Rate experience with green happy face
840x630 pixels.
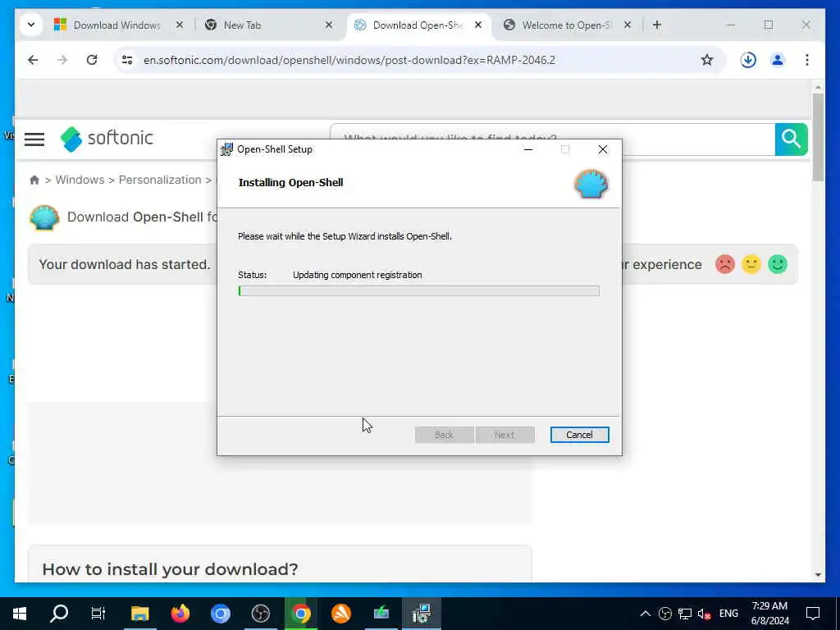(x=778, y=264)
